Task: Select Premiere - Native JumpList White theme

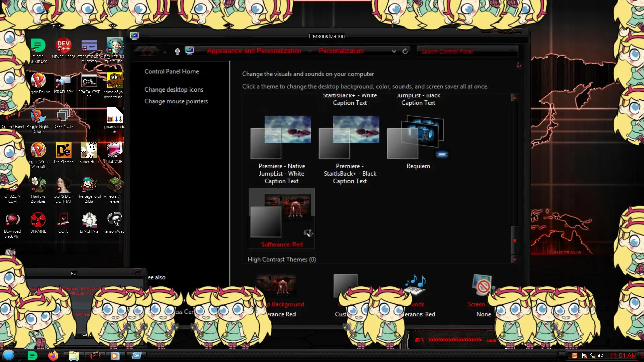Action: 281,137
